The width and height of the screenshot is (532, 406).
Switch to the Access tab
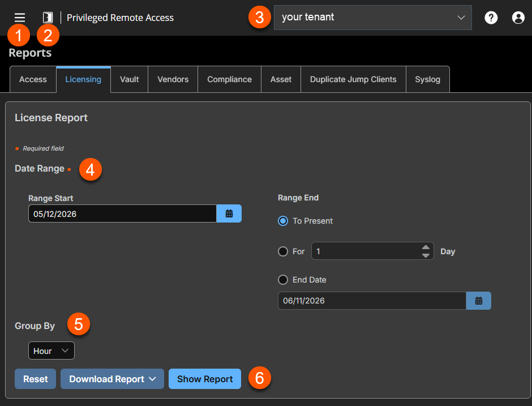(x=33, y=79)
